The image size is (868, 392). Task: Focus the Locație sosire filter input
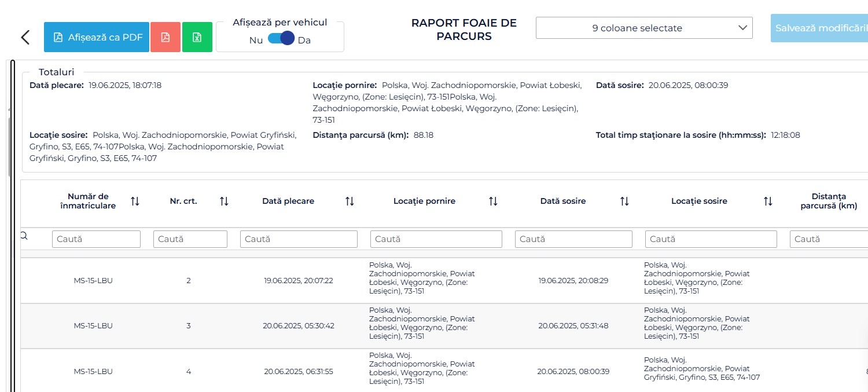point(711,239)
